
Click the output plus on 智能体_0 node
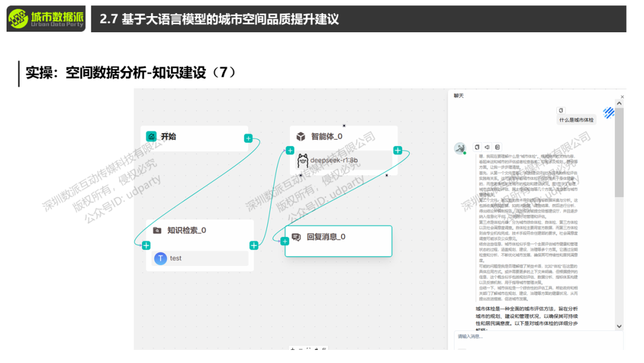[x=398, y=150]
